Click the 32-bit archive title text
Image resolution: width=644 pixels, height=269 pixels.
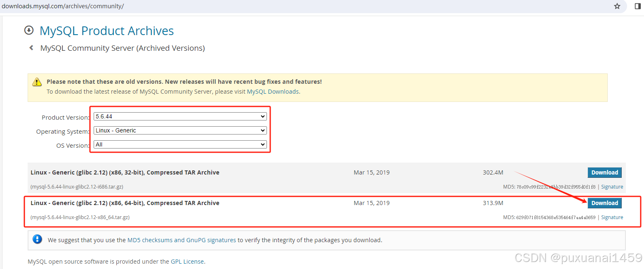point(125,172)
